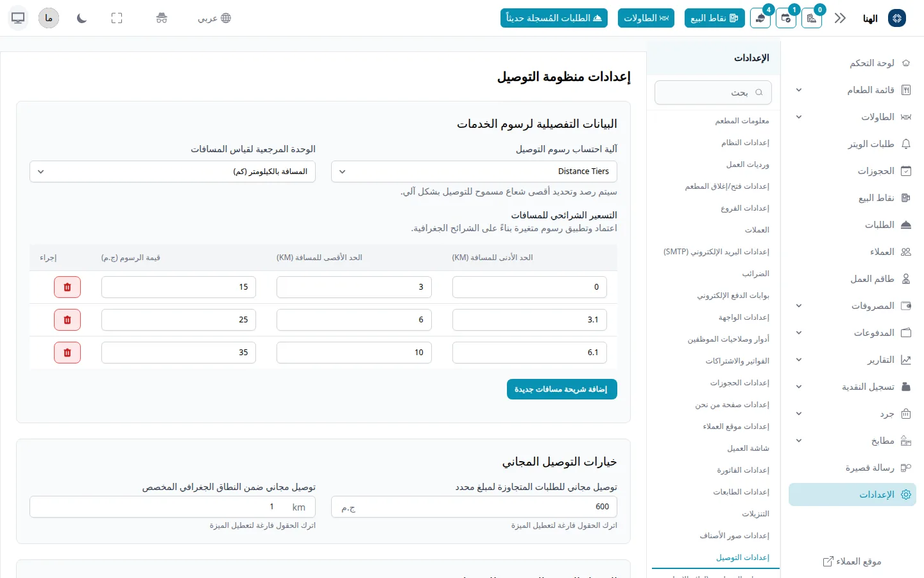This screenshot has height=578, width=924.
Task: Click free delivery amount field 600
Action: point(474,507)
